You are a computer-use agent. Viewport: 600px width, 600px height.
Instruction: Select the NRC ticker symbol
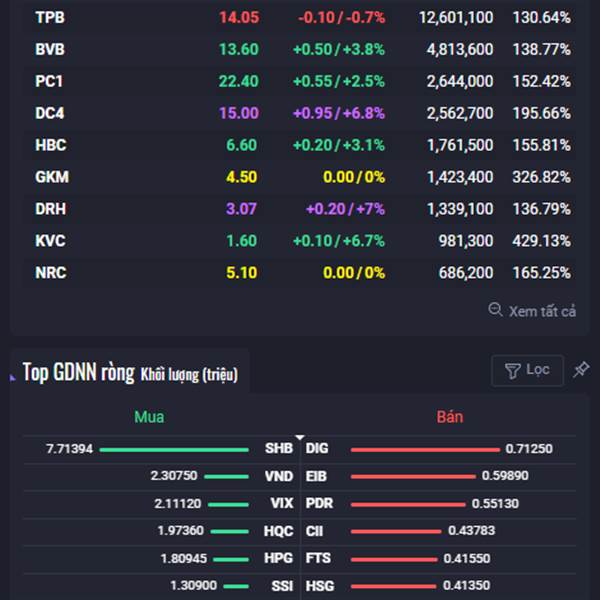(x=51, y=273)
